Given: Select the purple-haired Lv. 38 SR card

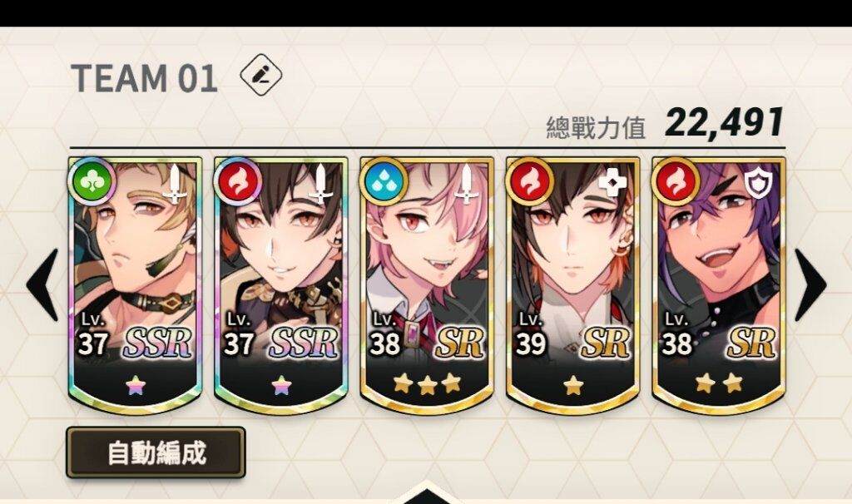Looking at the screenshot, I should click(719, 285).
